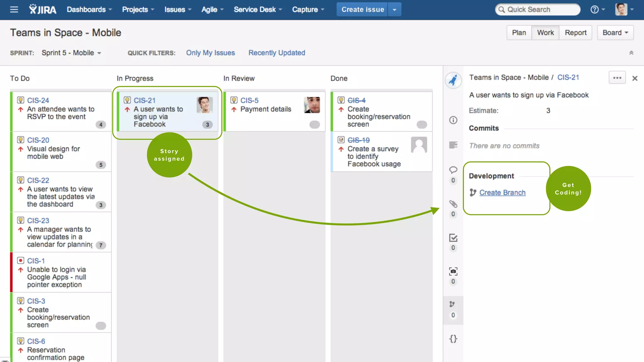Toggle the Only My Issues quick filter
Screen dimensions: 644x362
coord(210,53)
